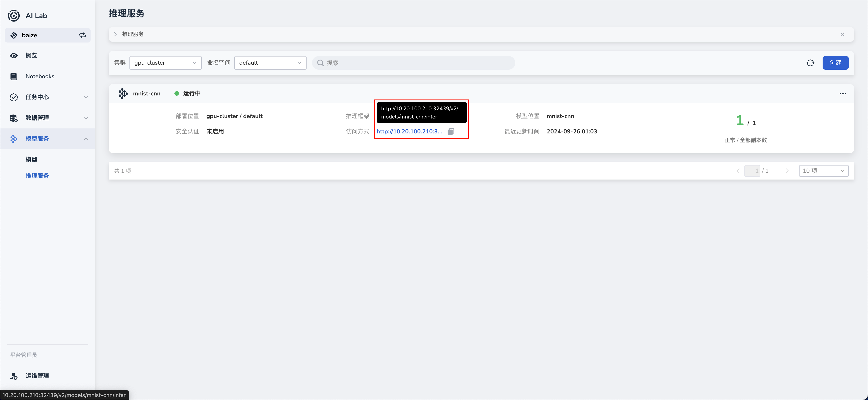This screenshot has width=868, height=400.
Task: Close the 推理服务 info banner
Action: click(842, 34)
